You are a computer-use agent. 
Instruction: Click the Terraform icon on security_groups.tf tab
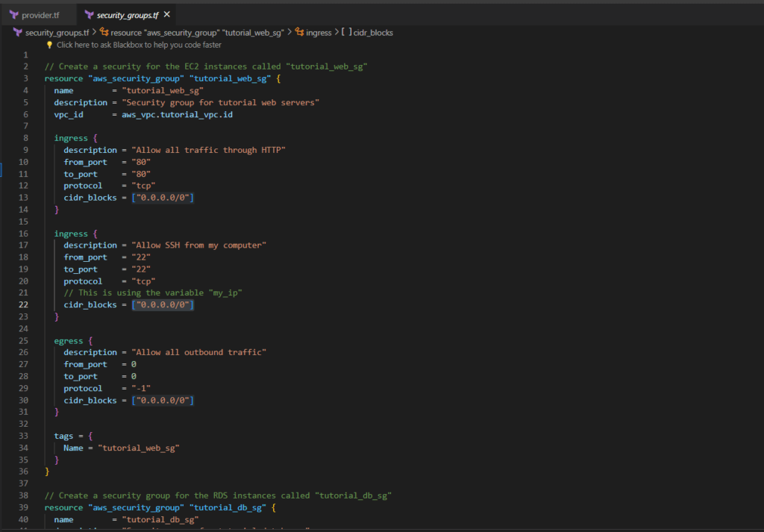89,14
